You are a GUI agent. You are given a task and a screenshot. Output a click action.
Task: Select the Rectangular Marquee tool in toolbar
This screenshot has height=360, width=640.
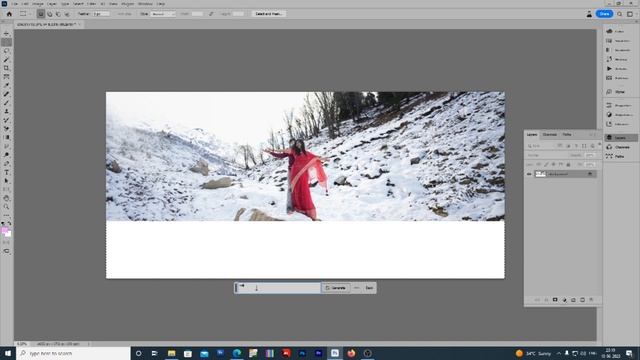tap(6, 42)
